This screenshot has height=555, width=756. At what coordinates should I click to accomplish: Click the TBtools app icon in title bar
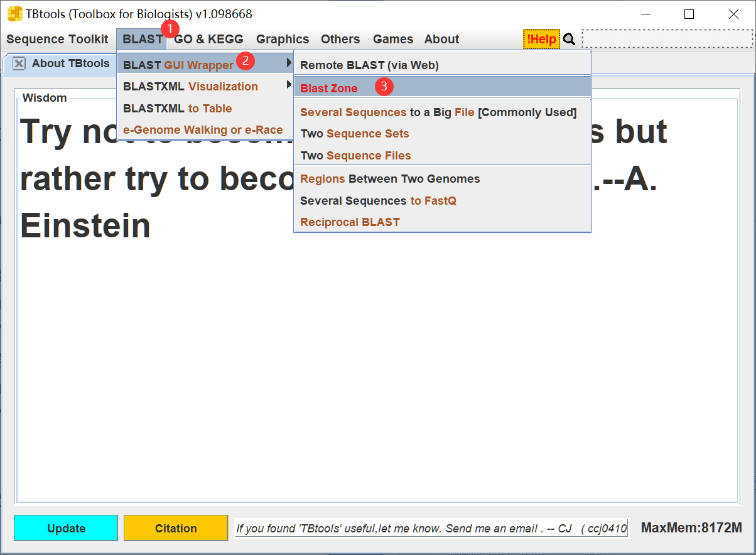14,14
